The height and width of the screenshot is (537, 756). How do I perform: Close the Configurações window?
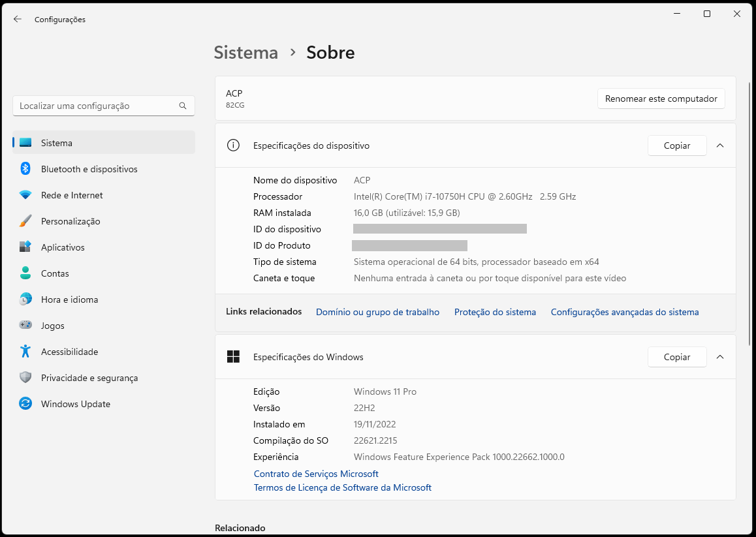(x=736, y=14)
